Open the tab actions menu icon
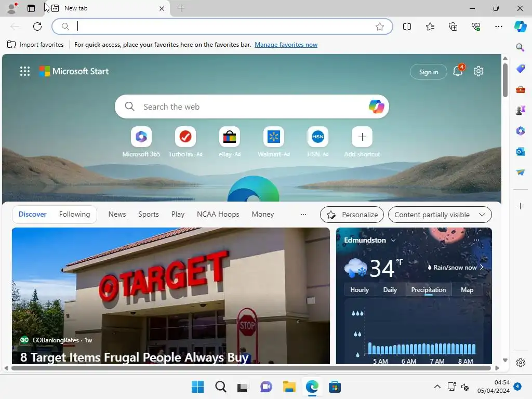The height and width of the screenshot is (399, 532). pyautogui.click(x=31, y=8)
